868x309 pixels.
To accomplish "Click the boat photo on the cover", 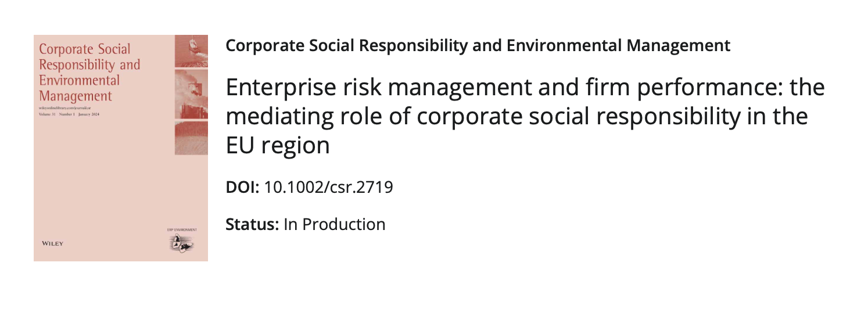I will [x=191, y=52].
